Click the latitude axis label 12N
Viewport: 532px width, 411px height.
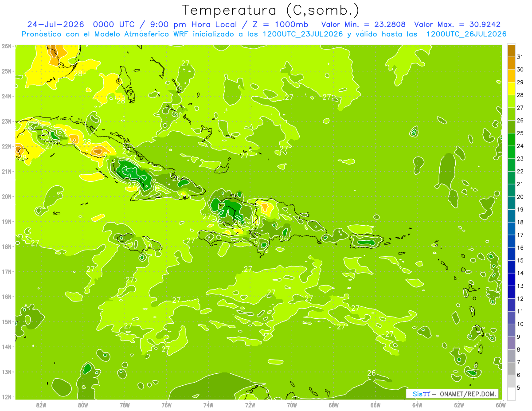6,397
